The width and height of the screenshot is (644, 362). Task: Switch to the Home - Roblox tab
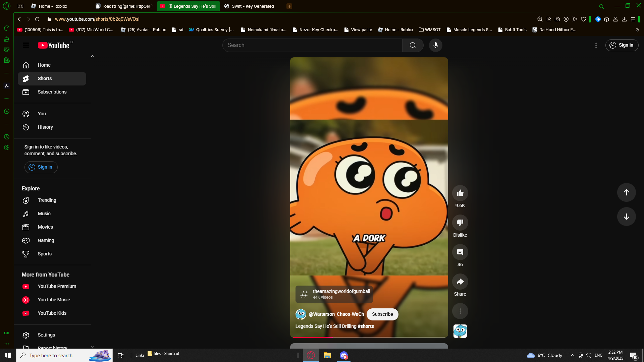click(x=53, y=6)
